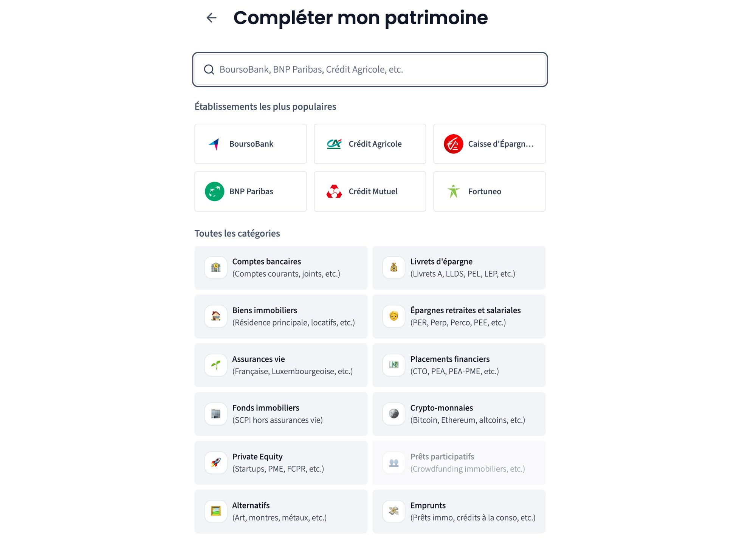The width and height of the screenshot is (756, 550).
Task: Choose the Crypto-monnaies category
Action: pyautogui.click(x=459, y=414)
